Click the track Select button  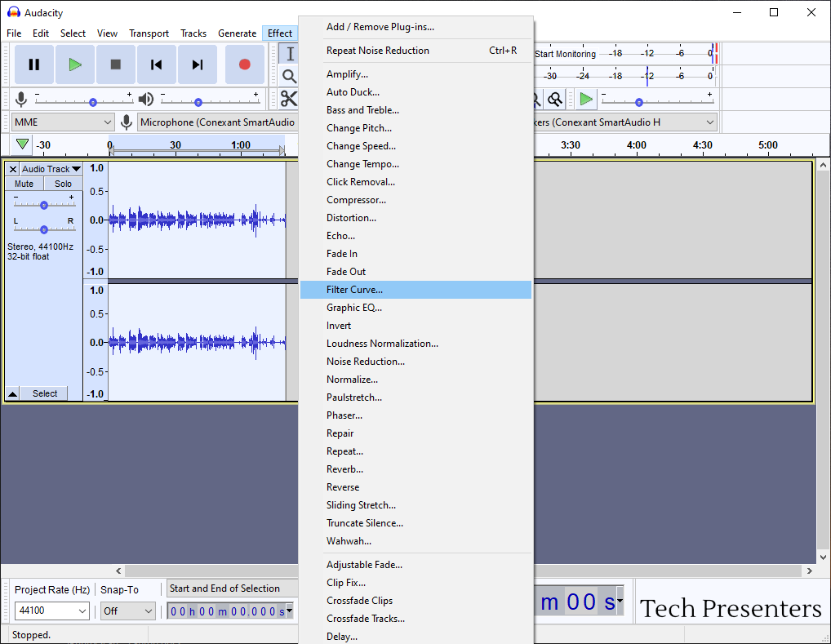coord(45,393)
